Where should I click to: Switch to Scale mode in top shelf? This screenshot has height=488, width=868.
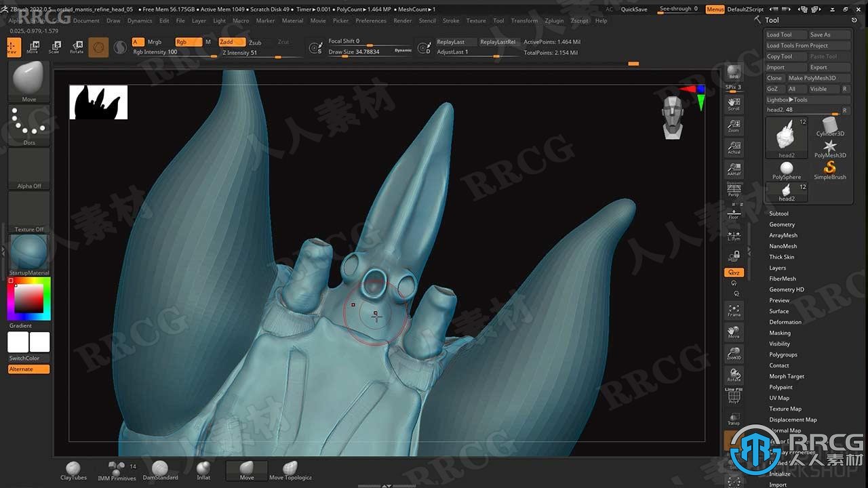point(54,47)
